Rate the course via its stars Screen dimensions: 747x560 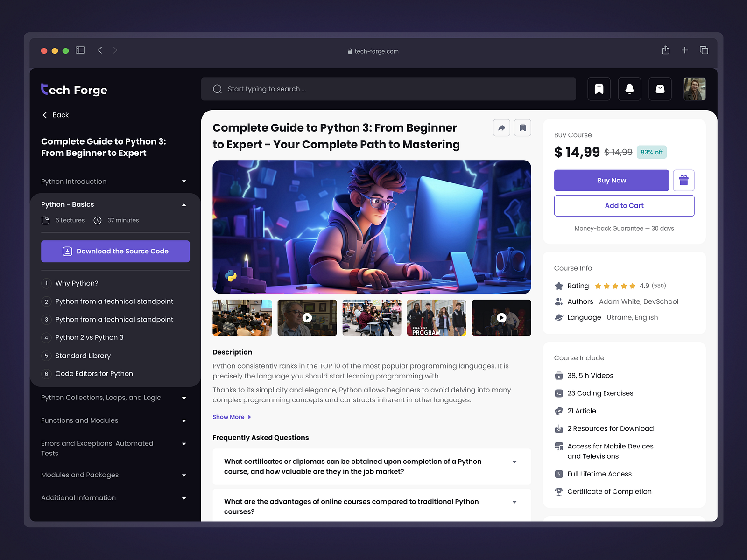[x=615, y=286]
